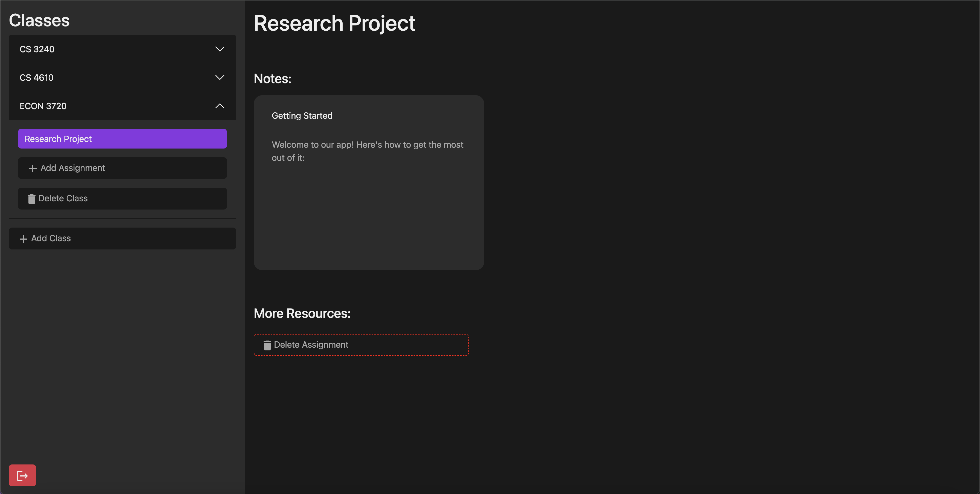Image resolution: width=980 pixels, height=494 pixels.
Task: Click the CS 4610 class label
Action: click(x=37, y=78)
